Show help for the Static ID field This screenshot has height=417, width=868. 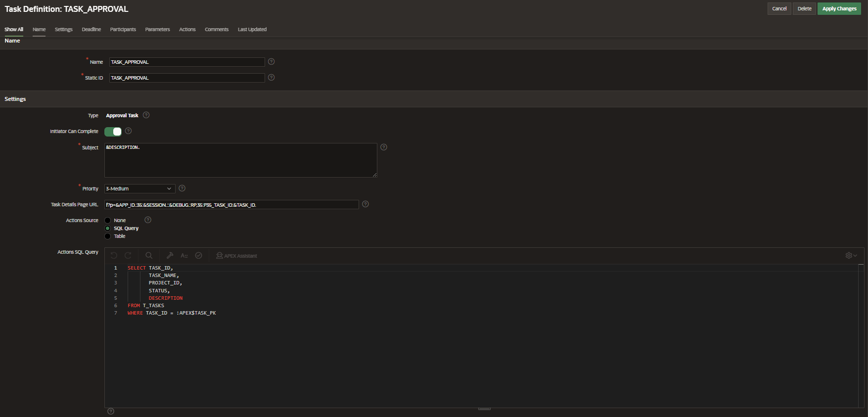tap(271, 78)
